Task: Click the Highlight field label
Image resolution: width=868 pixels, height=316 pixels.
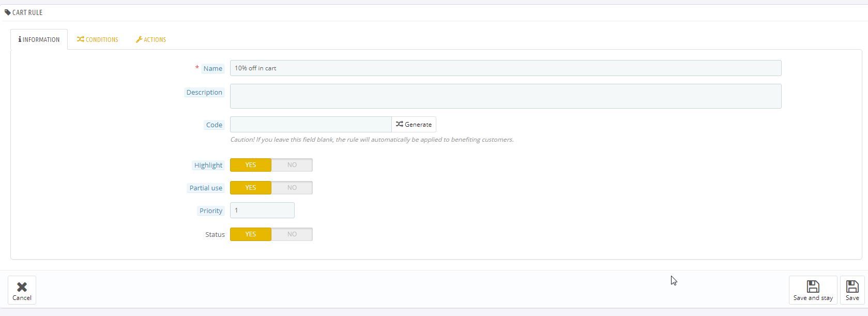Action: click(x=208, y=165)
